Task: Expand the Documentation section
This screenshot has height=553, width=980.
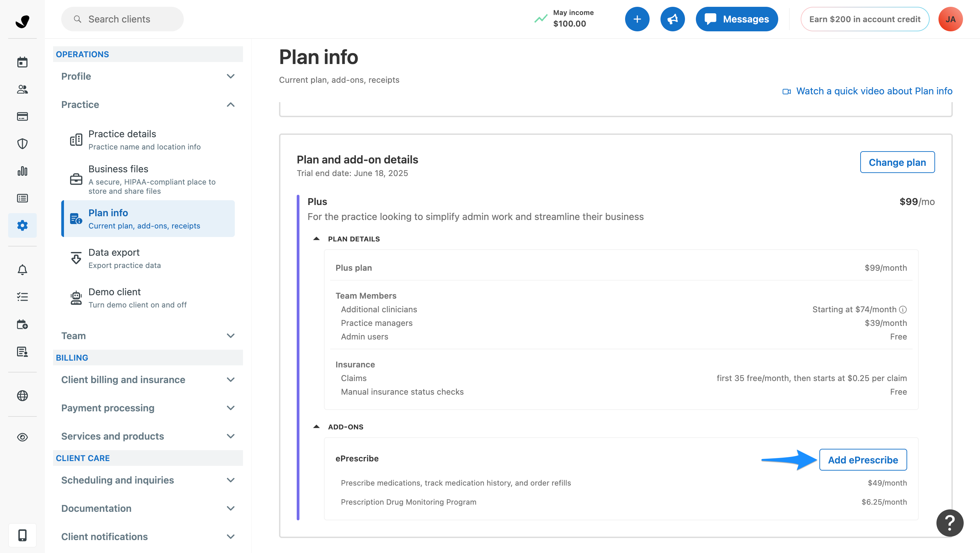Action: pos(148,508)
